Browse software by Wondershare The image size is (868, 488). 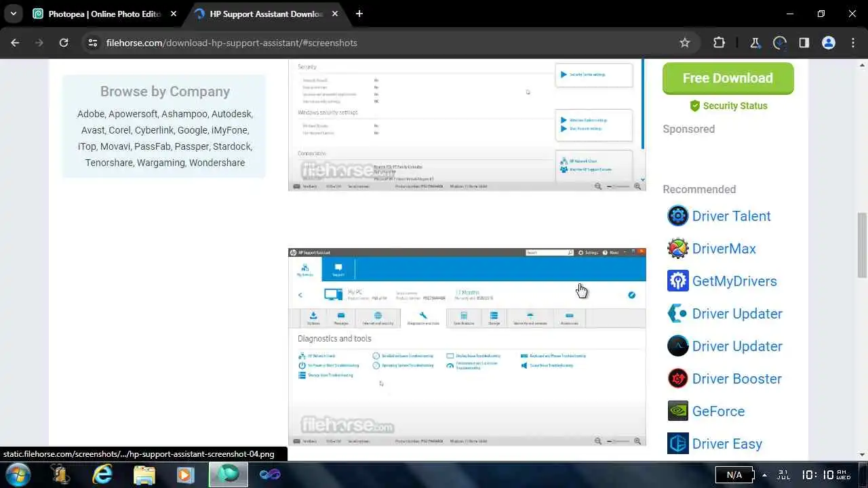tap(217, 163)
